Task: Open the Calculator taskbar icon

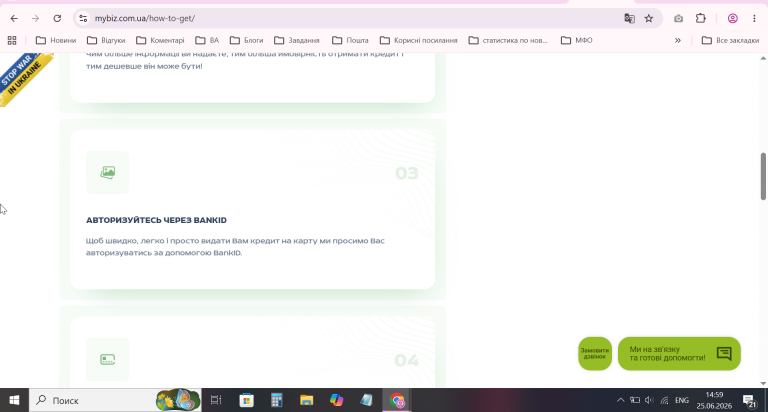Action: (x=277, y=400)
